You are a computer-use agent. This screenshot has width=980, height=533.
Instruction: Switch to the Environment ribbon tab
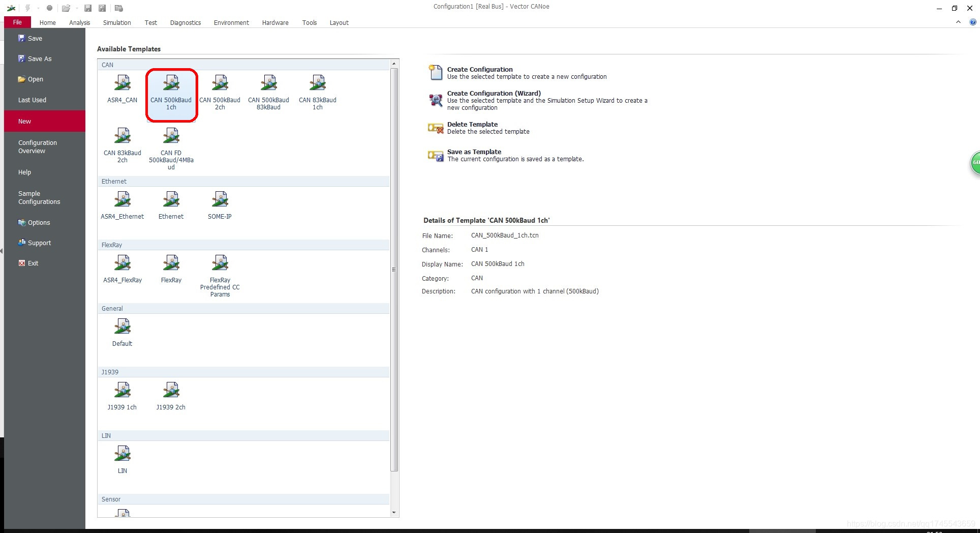231,23
